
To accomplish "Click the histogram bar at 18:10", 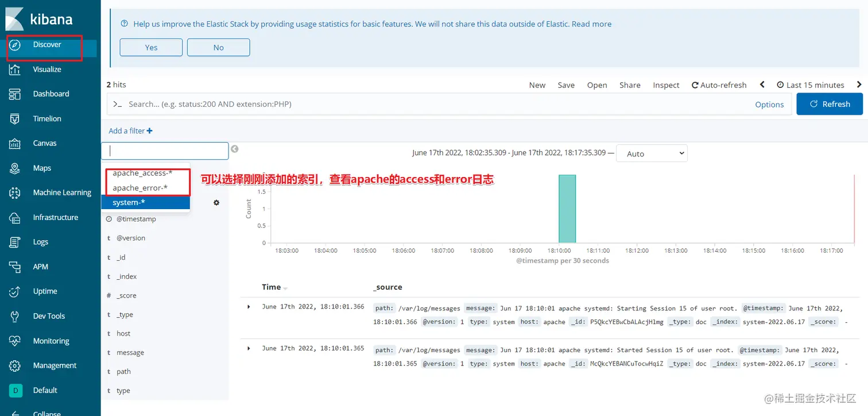I will tap(567, 209).
